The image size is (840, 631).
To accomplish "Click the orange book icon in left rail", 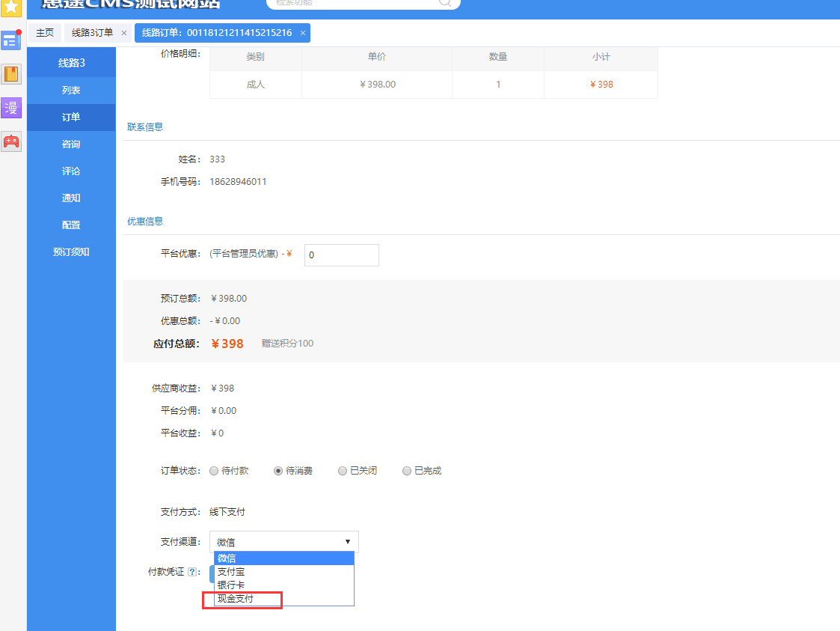I will coord(10,74).
